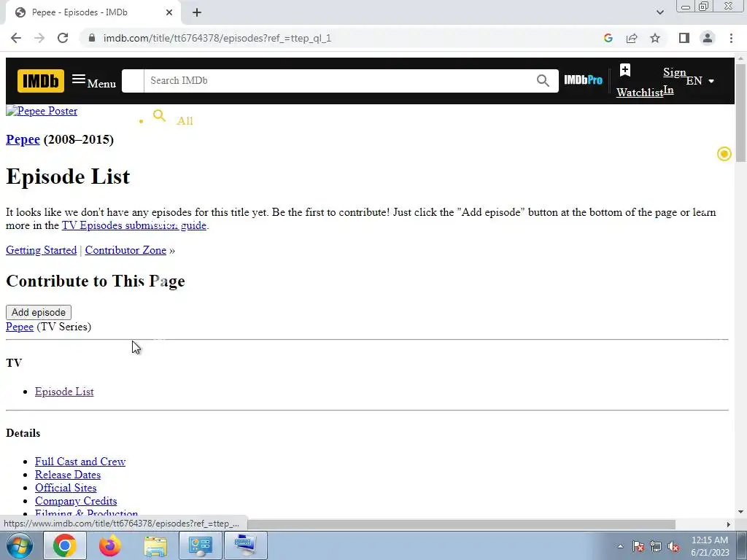Click the Google icon in address bar
The width and height of the screenshot is (747, 560).
[x=608, y=38]
